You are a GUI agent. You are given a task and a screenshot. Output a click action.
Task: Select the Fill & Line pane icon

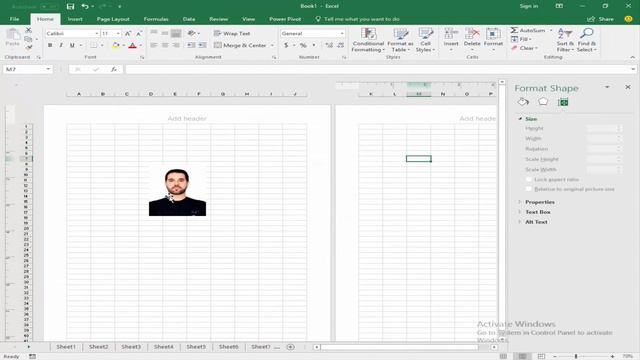coord(523,102)
